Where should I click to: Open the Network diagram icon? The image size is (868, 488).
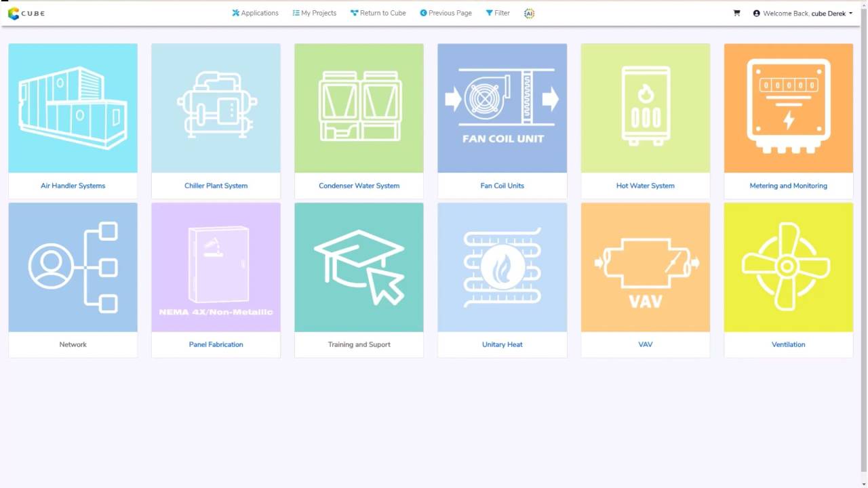click(x=73, y=267)
